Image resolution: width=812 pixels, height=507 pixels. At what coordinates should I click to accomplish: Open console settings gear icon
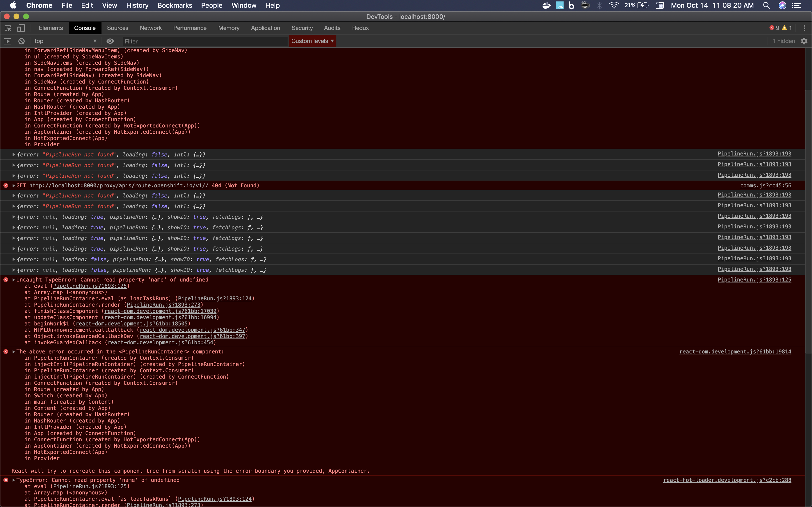pyautogui.click(x=804, y=41)
